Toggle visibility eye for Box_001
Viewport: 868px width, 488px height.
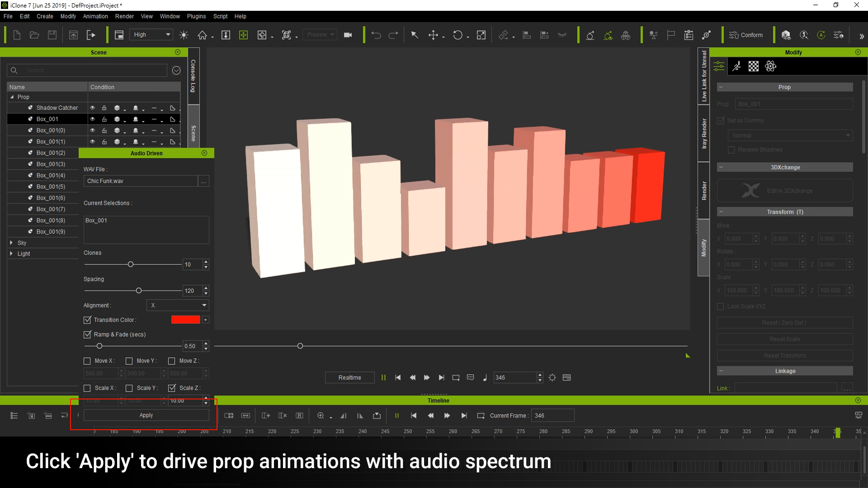(92, 119)
